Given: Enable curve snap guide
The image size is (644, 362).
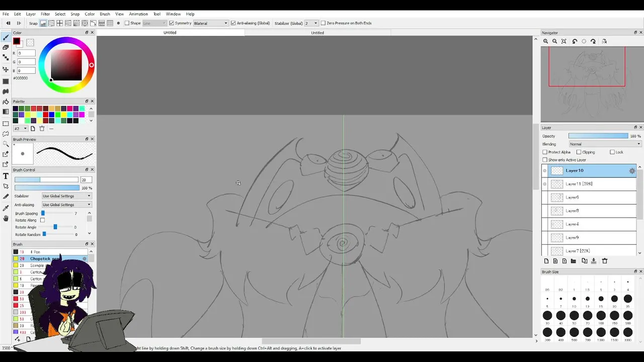Looking at the screenshot, I should pyautogui.click(x=93, y=23).
